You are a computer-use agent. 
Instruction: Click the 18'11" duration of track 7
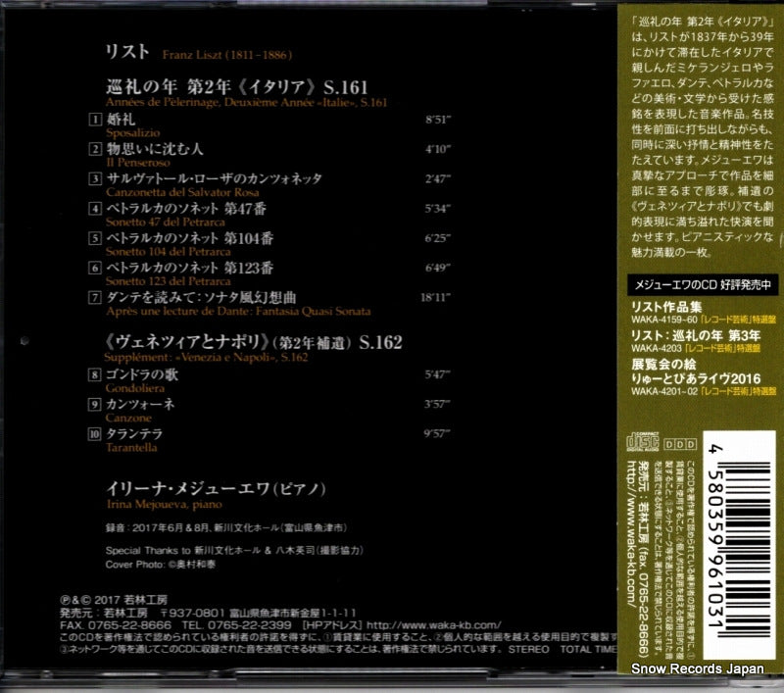(x=433, y=297)
